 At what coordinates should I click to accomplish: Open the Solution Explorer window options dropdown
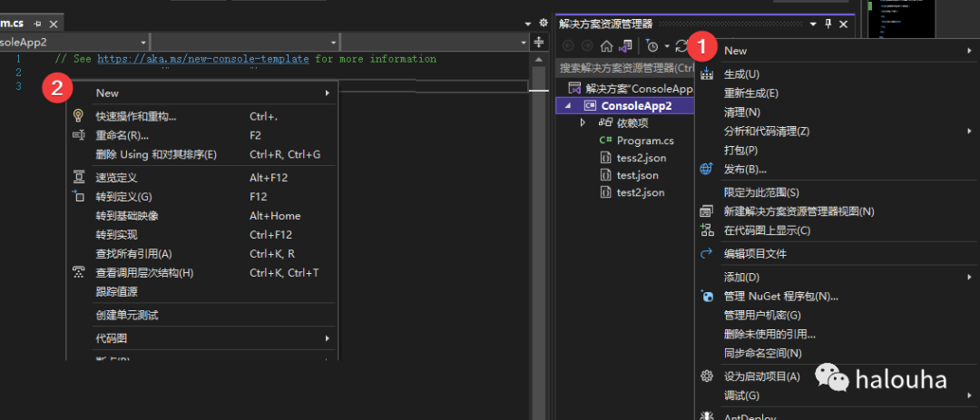[x=813, y=24]
